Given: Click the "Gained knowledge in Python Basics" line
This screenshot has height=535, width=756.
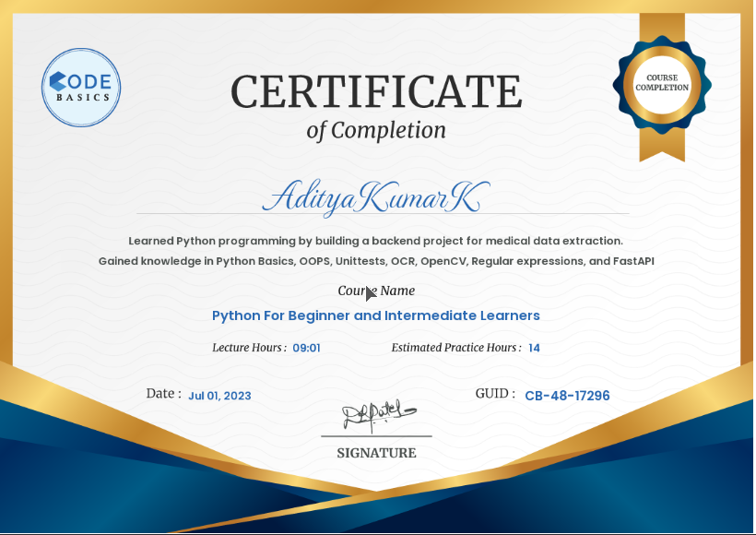Looking at the screenshot, I should [x=376, y=261].
